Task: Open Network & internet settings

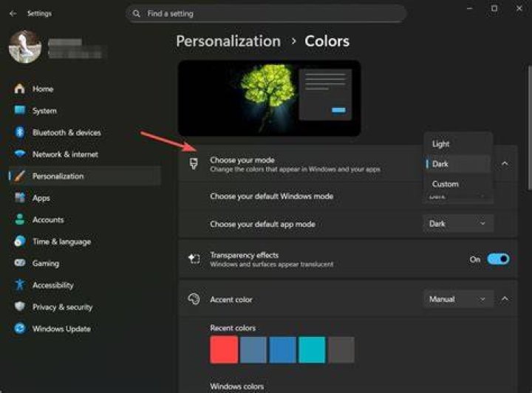Action: pyautogui.click(x=85, y=154)
